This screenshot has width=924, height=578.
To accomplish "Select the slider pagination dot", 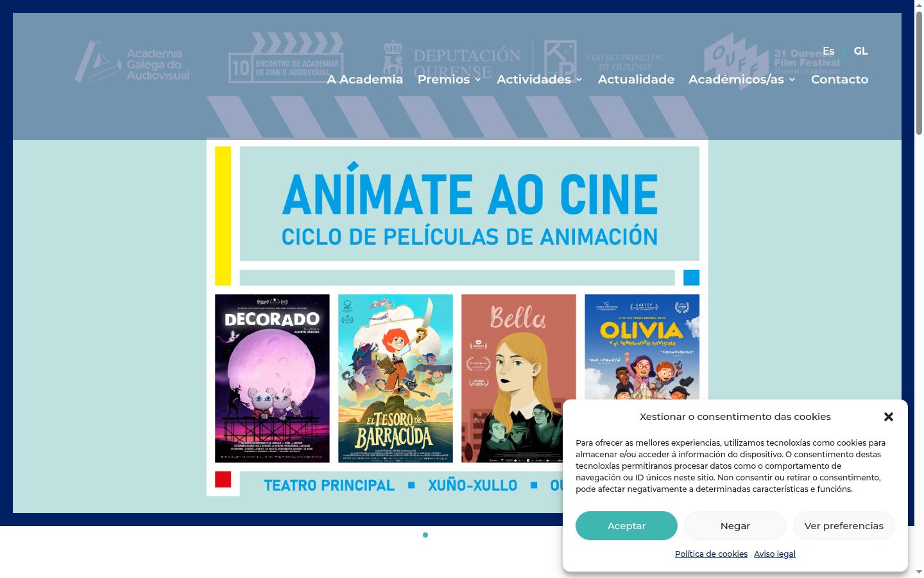I will tap(425, 535).
